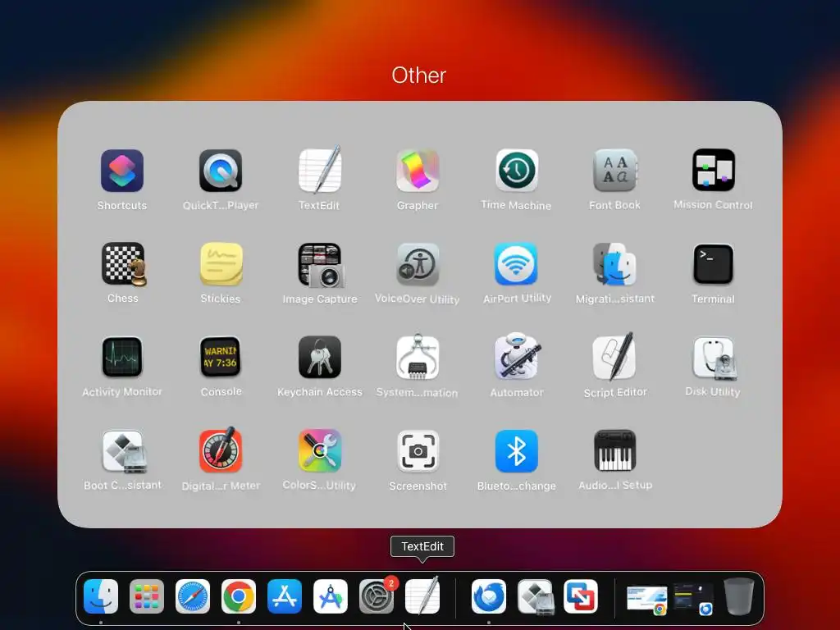
Task: Open Android Studio from the Dock
Action: point(331,596)
